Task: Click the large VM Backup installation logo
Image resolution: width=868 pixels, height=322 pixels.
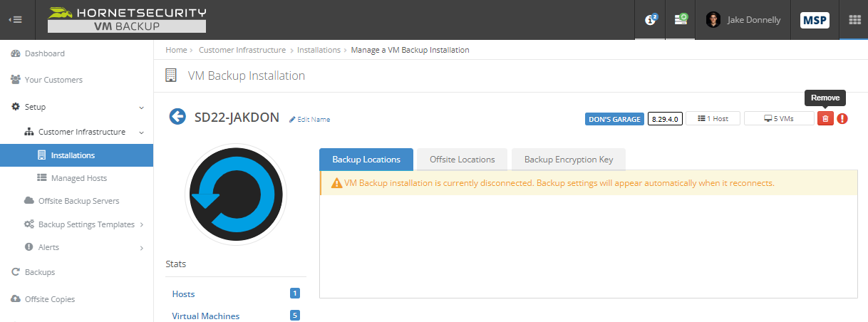Action: (x=236, y=194)
